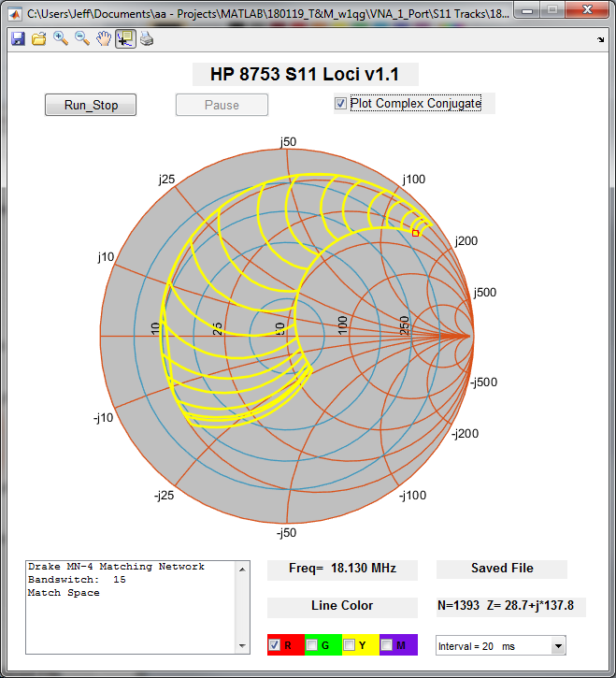Click the Saved File label

coord(502,569)
